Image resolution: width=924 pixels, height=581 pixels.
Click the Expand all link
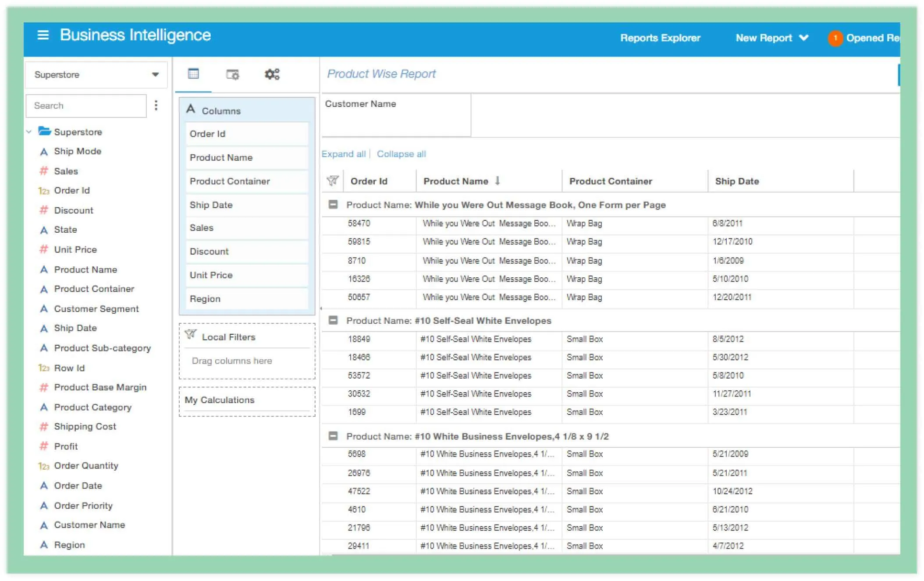[343, 154]
